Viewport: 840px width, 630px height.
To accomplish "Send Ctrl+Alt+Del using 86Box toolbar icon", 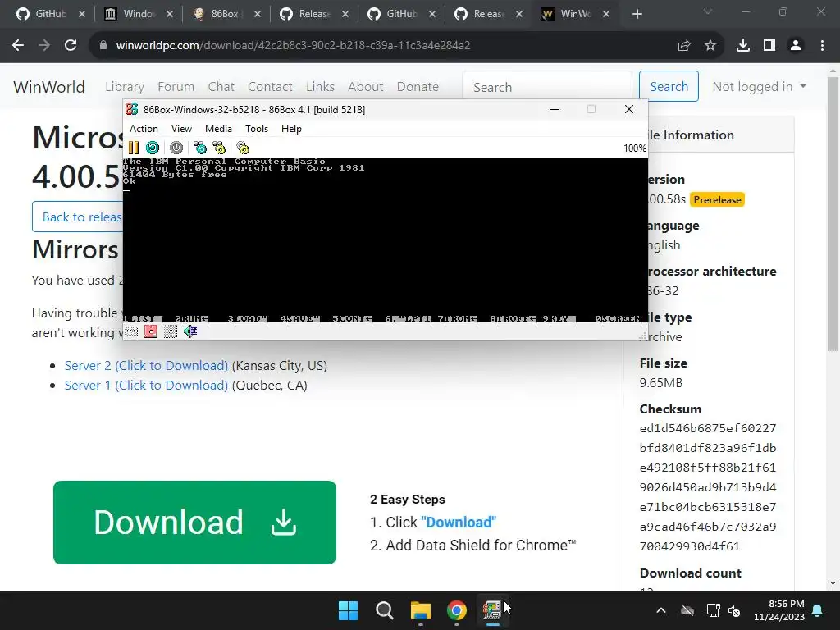I will tap(200, 148).
